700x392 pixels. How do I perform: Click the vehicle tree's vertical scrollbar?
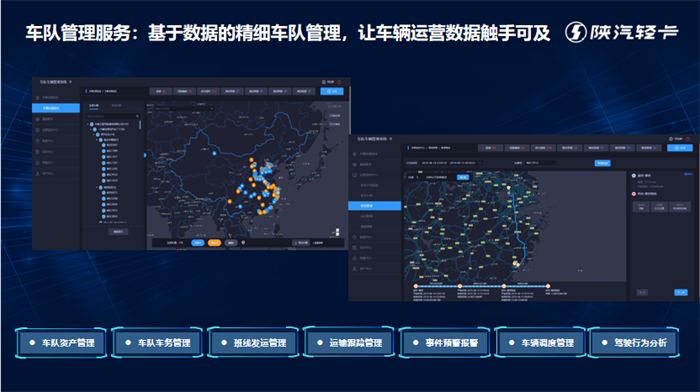140,125
